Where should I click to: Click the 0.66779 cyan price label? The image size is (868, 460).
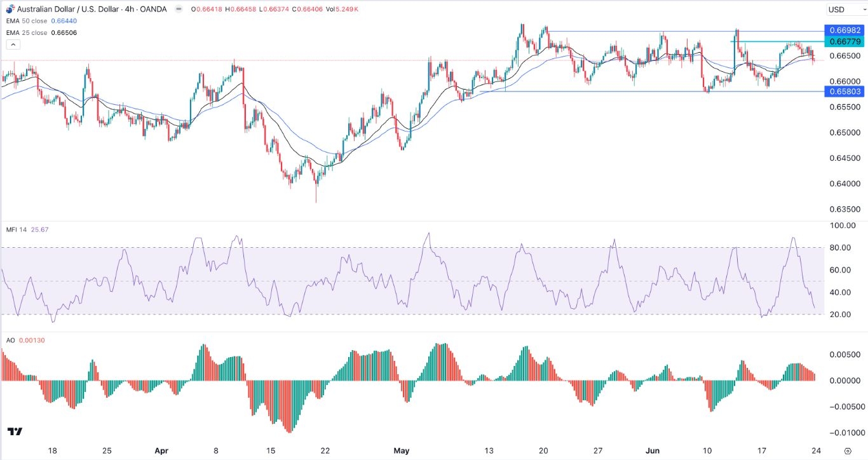click(841, 42)
